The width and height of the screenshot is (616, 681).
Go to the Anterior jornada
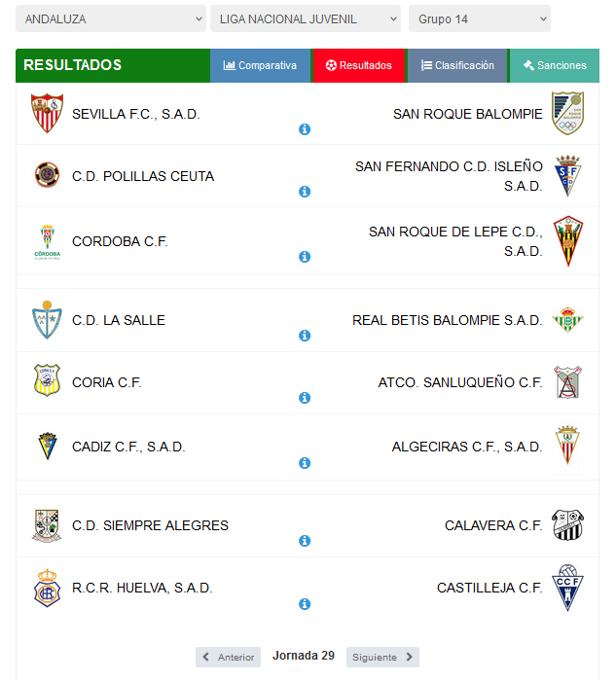pos(228,657)
